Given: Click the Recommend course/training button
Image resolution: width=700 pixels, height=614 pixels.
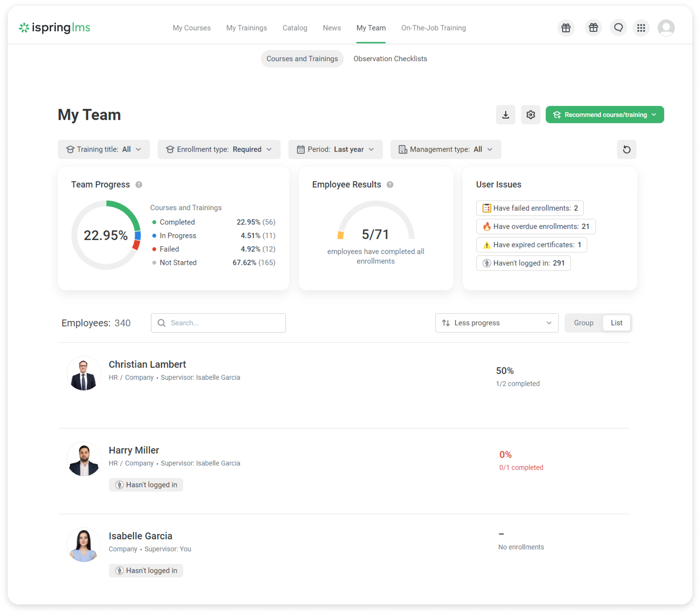Looking at the screenshot, I should (604, 115).
